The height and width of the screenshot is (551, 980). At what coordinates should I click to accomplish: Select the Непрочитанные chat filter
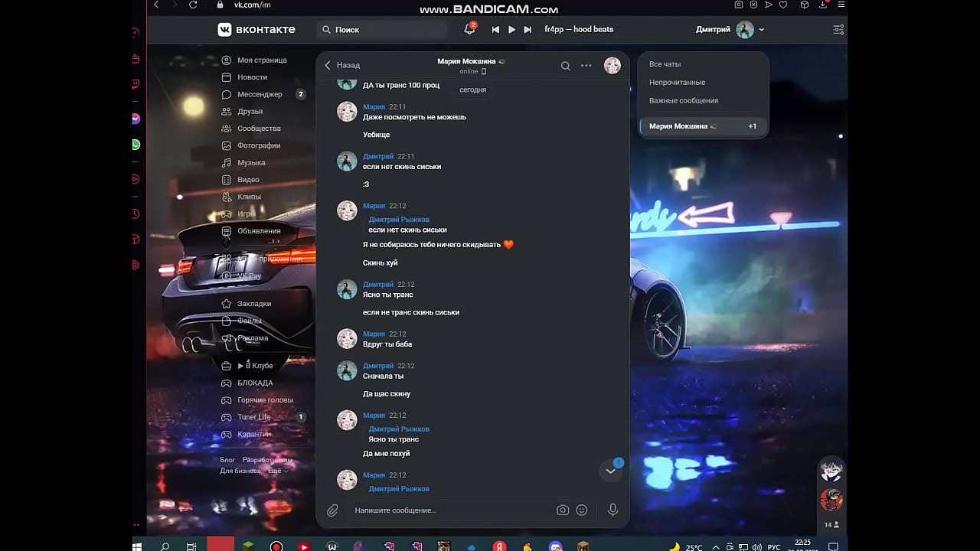677,83
